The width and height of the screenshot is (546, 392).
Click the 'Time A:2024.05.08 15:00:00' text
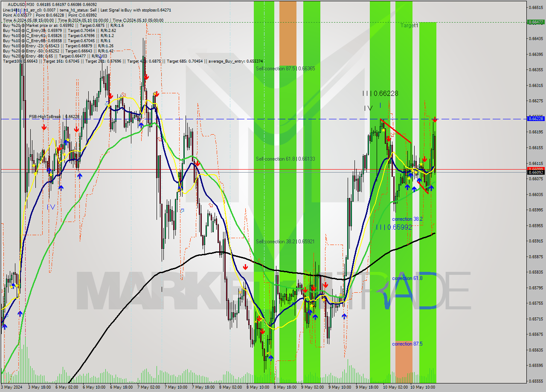click(29, 20)
